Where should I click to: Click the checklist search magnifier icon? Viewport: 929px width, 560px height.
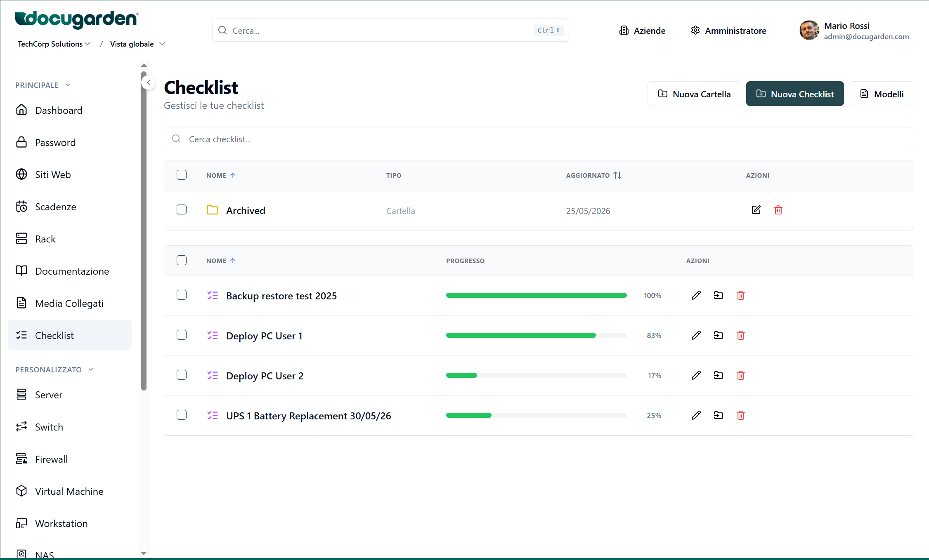click(x=176, y=139)
